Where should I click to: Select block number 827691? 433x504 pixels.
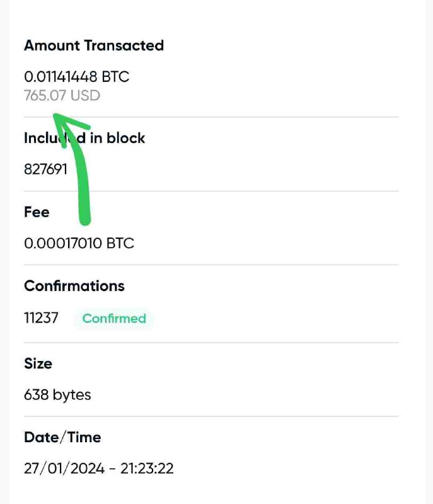(45, 169)
